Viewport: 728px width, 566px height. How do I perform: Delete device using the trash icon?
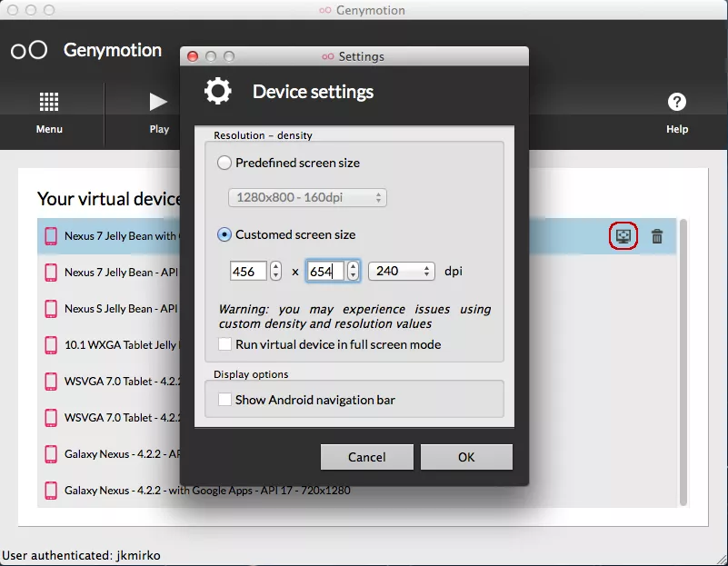click(657, 236)
